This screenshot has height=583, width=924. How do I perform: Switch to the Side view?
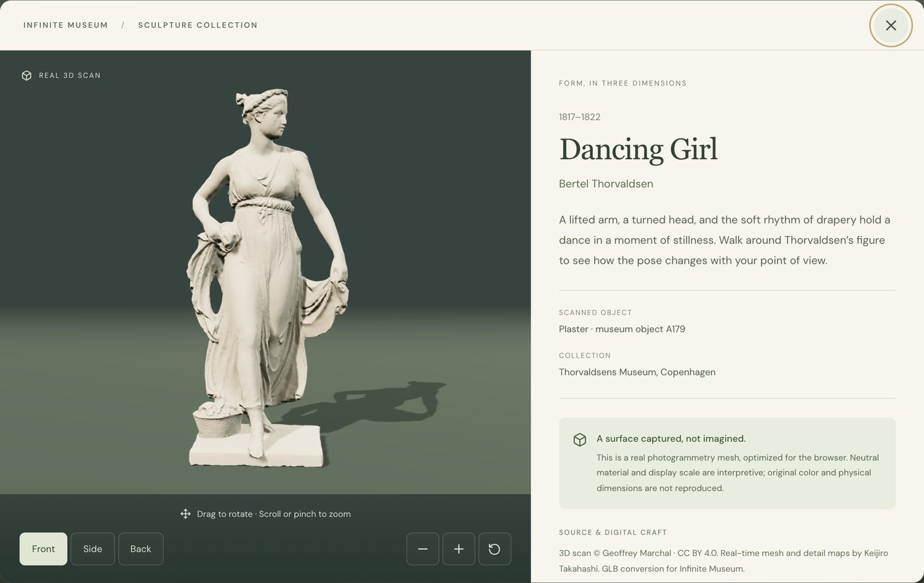[92, 549]
